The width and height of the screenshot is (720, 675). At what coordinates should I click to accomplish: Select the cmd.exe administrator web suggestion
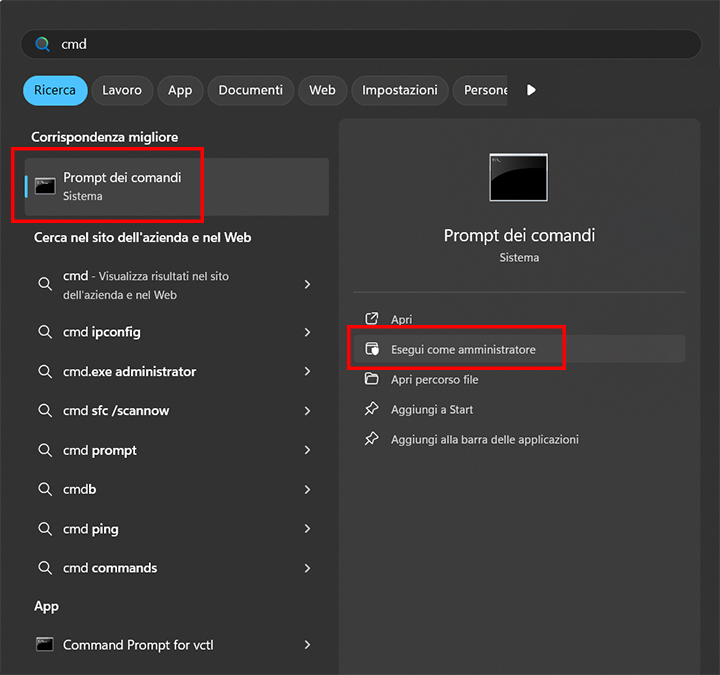[129, 371]
